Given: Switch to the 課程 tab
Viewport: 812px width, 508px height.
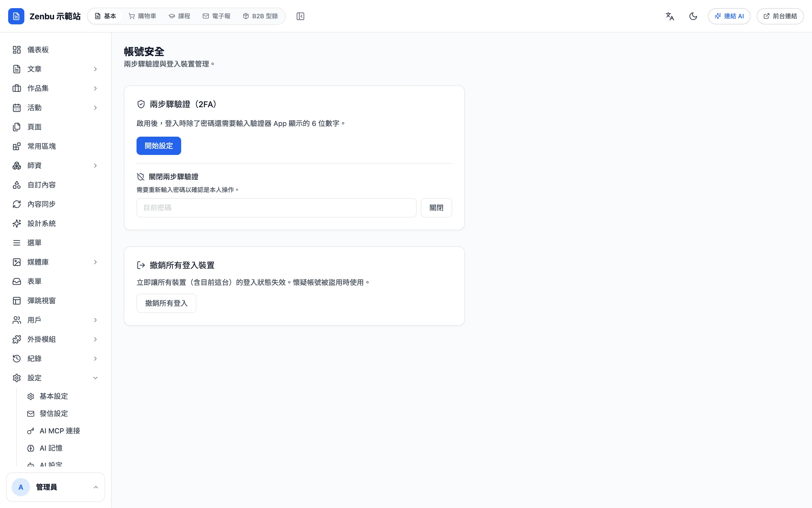Looking at the screenshot, I should pyautogui.click(x=179, y=16).
